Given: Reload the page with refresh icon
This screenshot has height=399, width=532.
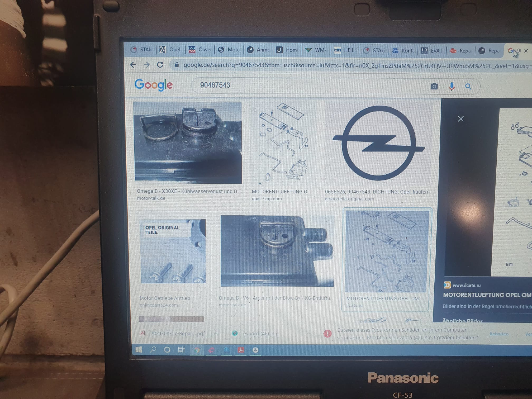Looking at the screenshot, I should point(160,65).
